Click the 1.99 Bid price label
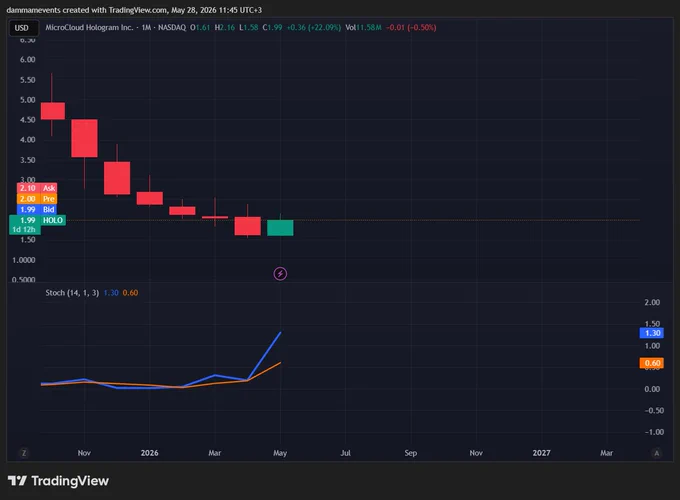The height and width of the screenshot is (500, 680). point(37,209)
